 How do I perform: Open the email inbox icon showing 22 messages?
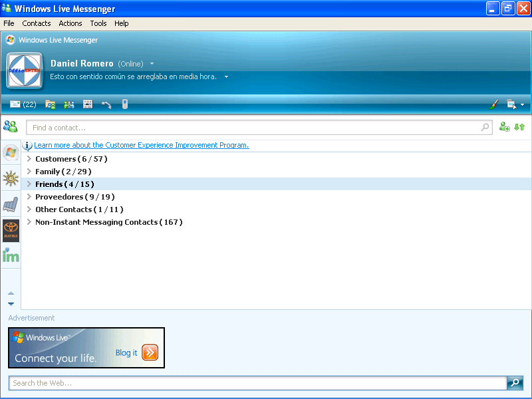click(14, 104)
